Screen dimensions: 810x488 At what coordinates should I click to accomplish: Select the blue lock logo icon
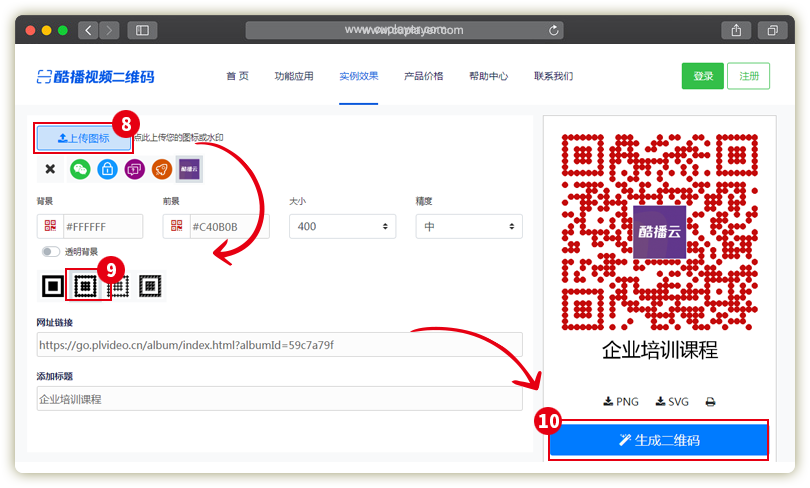(107, 170)
